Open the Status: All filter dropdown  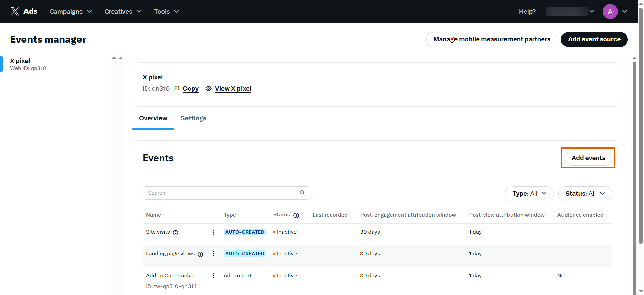(585, 194)
